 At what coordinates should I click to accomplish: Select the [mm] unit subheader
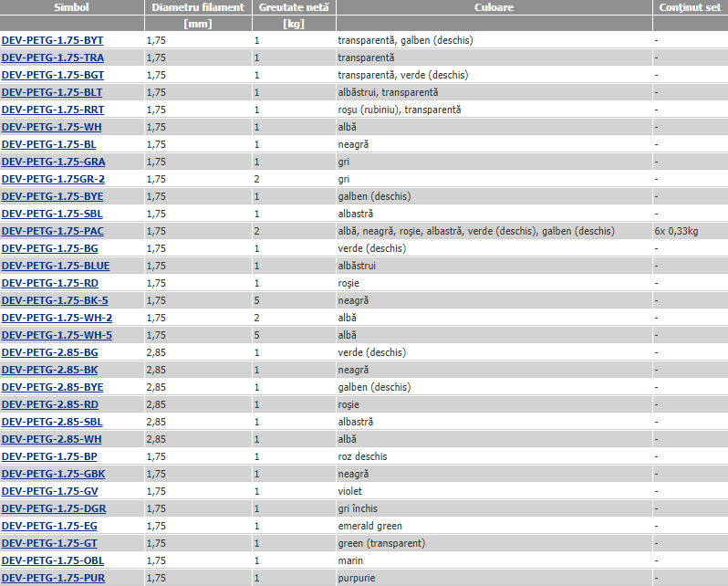click(x=198, y=24)
